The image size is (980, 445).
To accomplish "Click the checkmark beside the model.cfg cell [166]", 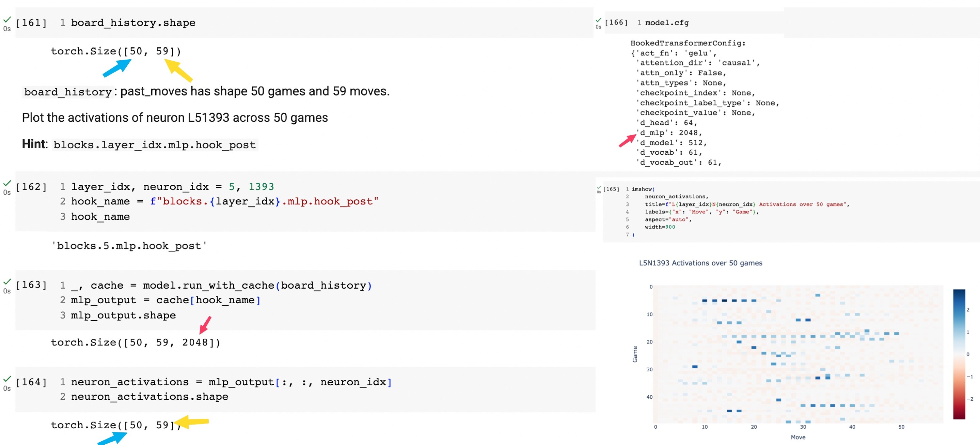I will tap(598, 20).
